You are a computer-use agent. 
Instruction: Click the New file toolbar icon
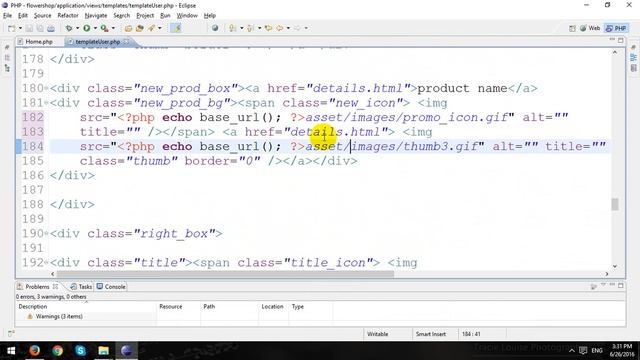pos(11,28)
